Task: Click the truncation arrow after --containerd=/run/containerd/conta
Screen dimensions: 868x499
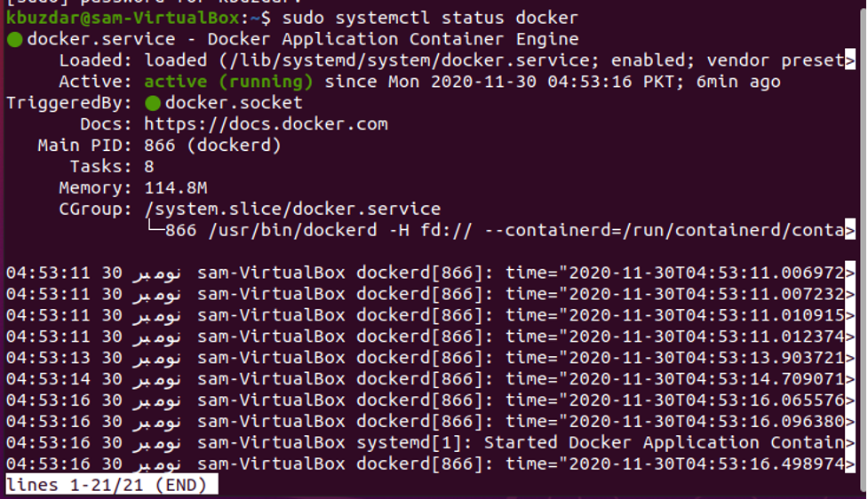Action: click(x=850, y=231)
